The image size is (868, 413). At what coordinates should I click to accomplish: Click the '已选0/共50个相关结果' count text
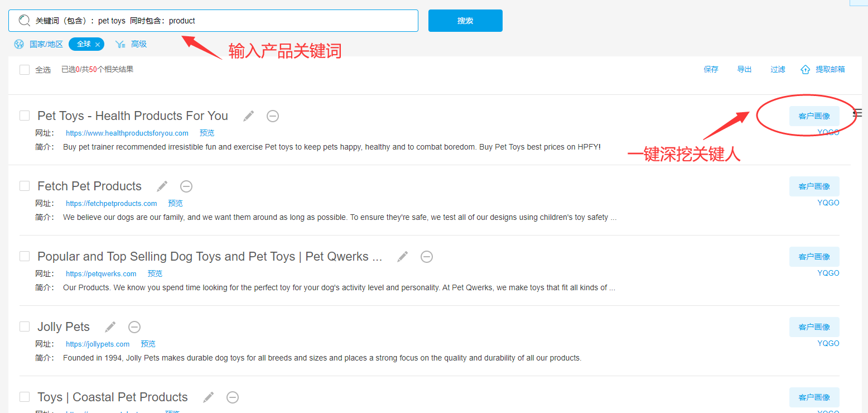[97, 69]
